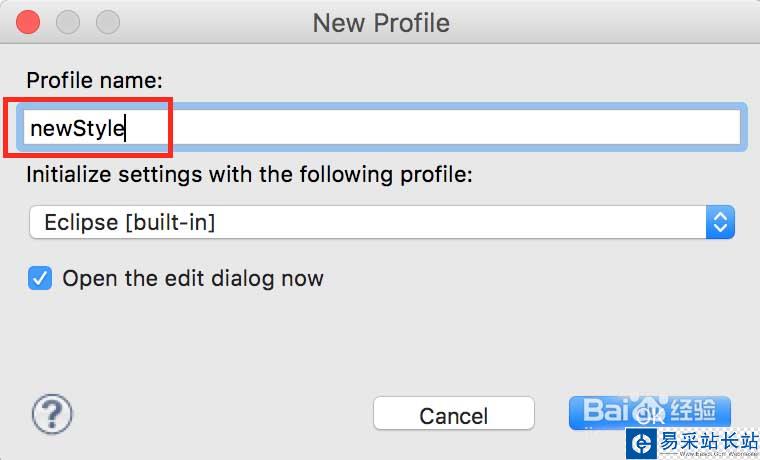Open the Eclipse [built-in] profile dropdown
The height and width of the screenshot is (460, 760).
coord(380,222)
